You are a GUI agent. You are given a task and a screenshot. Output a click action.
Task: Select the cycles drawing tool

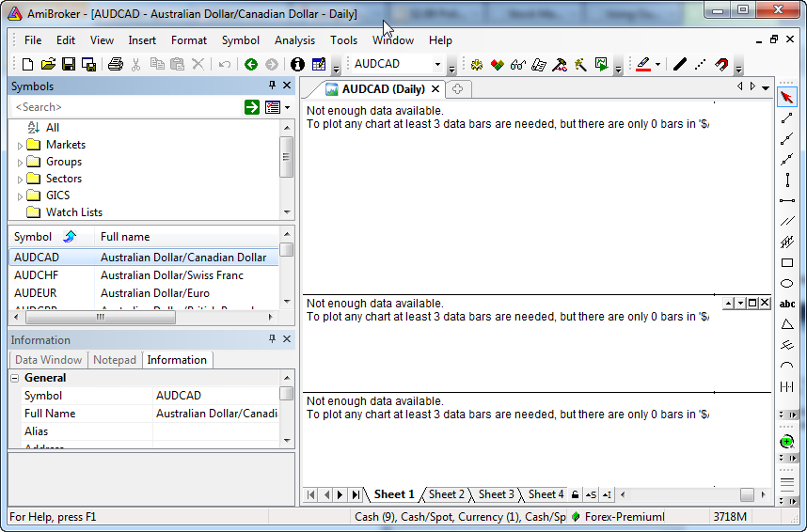click(787, 386)
